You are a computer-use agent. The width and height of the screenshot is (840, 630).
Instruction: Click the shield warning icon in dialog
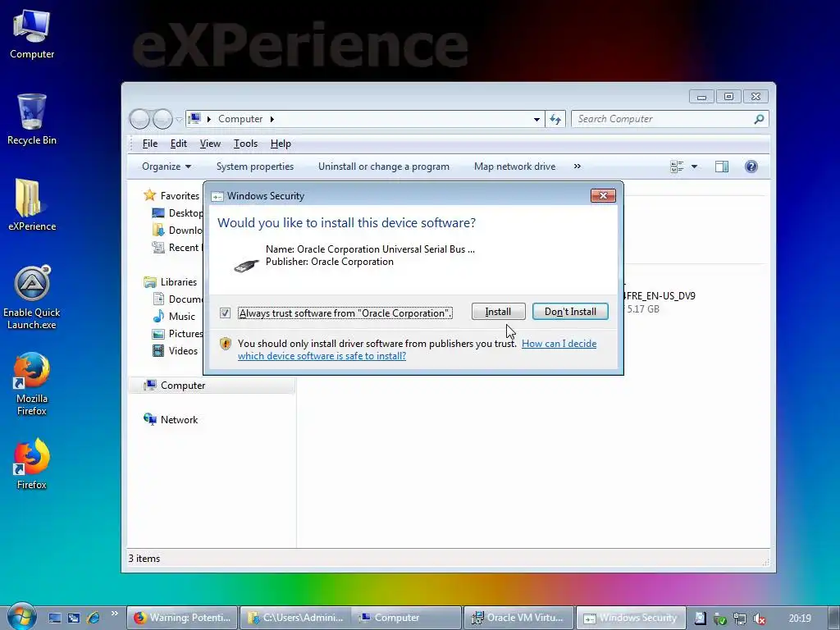226,344
